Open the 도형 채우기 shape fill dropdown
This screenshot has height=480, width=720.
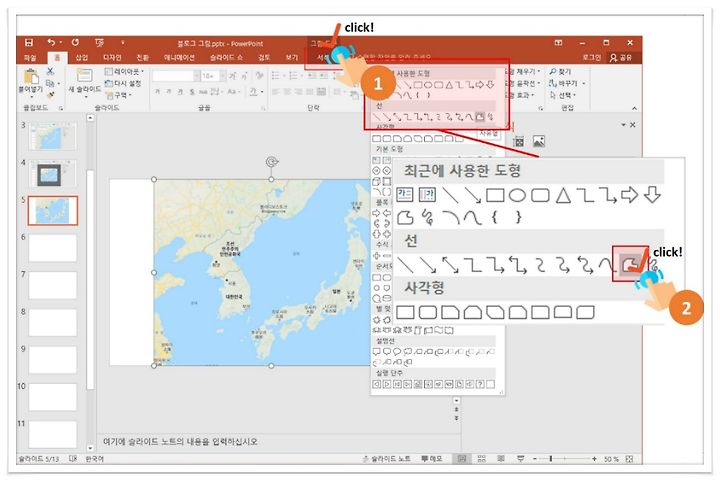click(523, 72)
